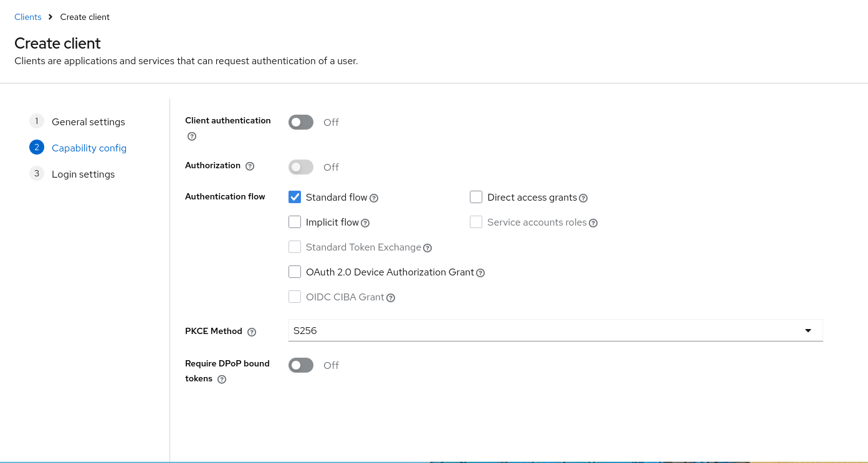Open help for Service accounts roles
Image resolution: width=868 pixels, height=463 pixels.
pyautogui.click(x=593, y=222)
